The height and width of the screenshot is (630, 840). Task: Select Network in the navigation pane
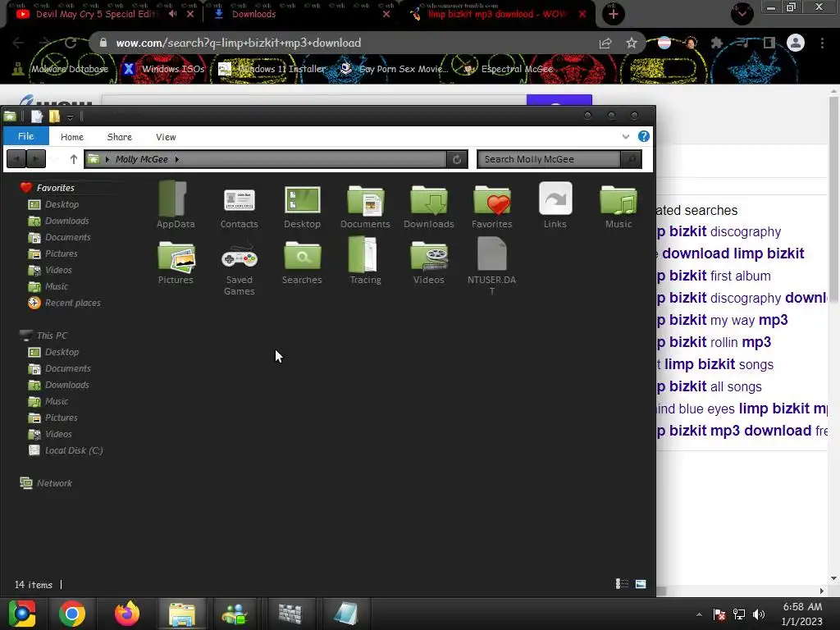[x=46, y=482]
